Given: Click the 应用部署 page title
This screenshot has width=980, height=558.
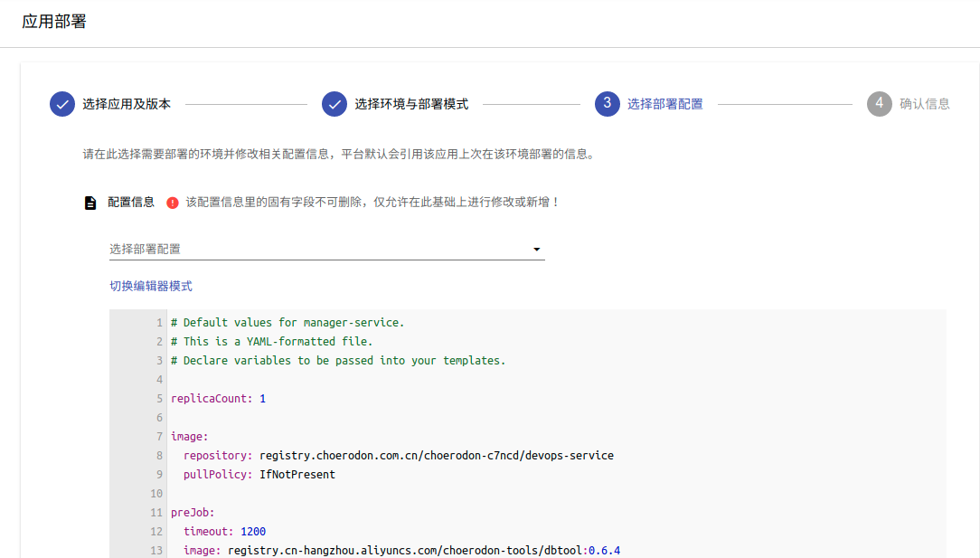Looking at the screenshot, I should coord(54,22).
